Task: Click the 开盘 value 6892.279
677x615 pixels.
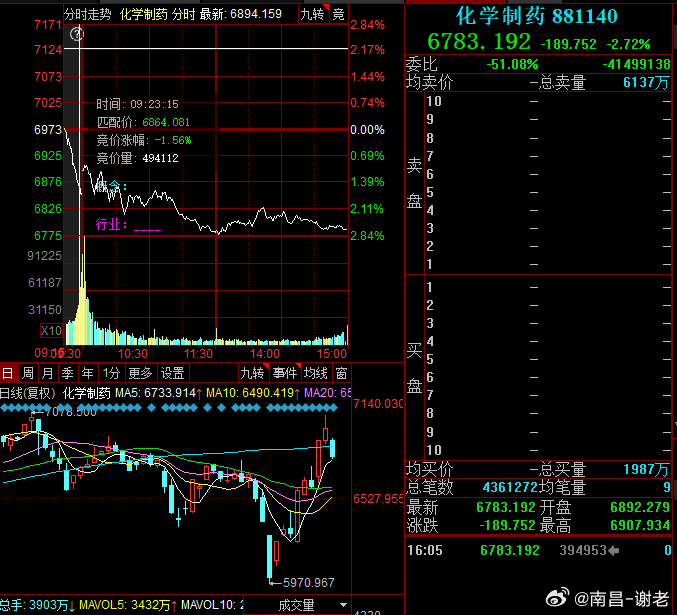Action: point(640,507)
